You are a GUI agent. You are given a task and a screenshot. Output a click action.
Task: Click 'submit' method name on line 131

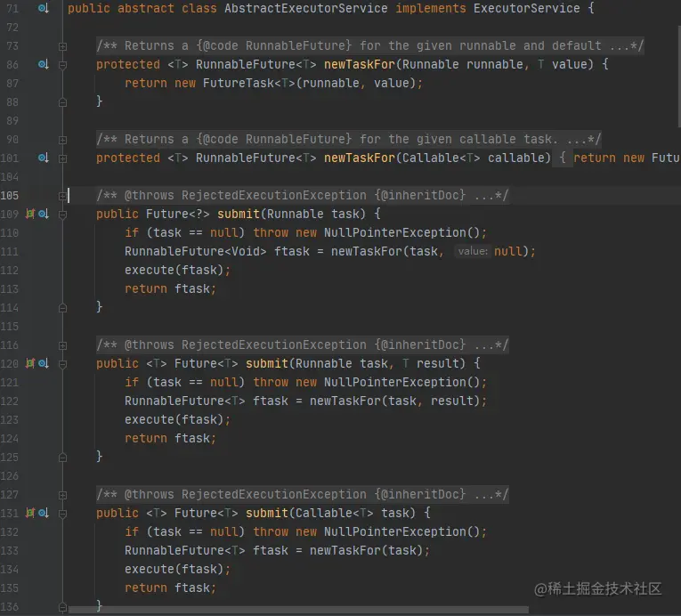pos(267,513)
